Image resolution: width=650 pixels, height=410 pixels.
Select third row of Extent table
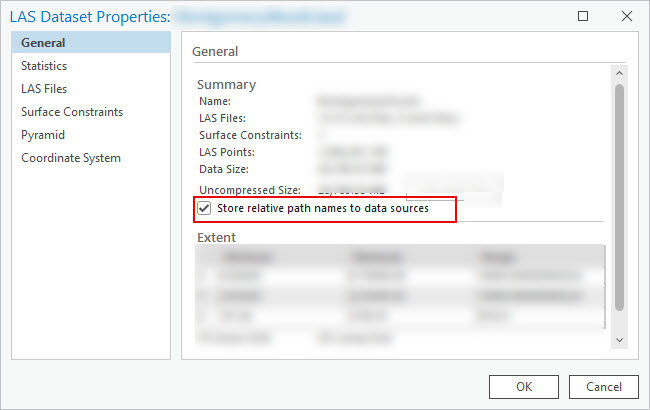[x=400, y=317]
